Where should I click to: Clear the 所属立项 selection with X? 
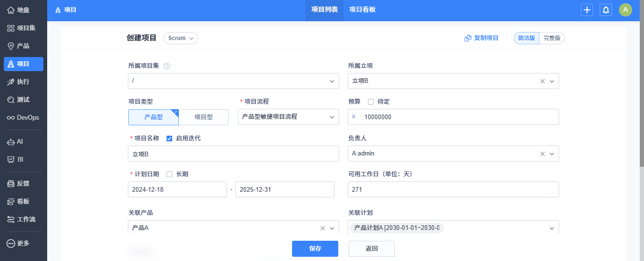(543, 81)
